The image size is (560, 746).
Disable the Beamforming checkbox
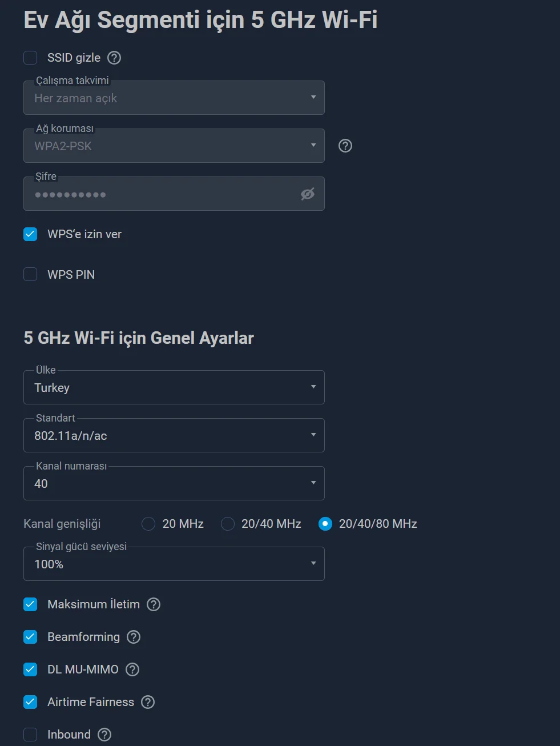(x=30, y=637)
